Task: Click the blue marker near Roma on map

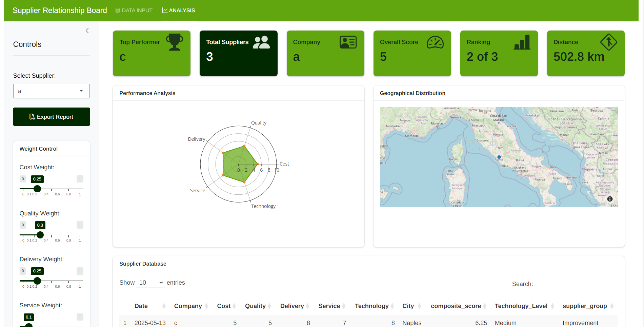Action: pyautogui.click(x=499, y=157)
